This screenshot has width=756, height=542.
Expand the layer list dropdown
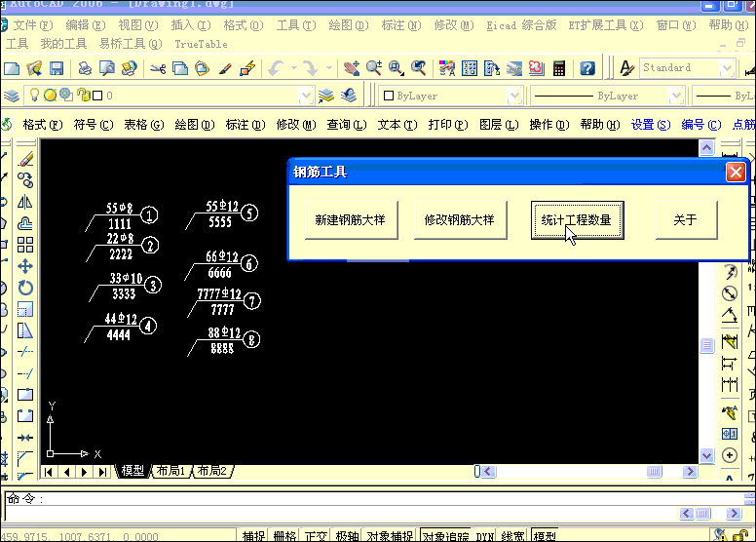[x=306, y=96]
